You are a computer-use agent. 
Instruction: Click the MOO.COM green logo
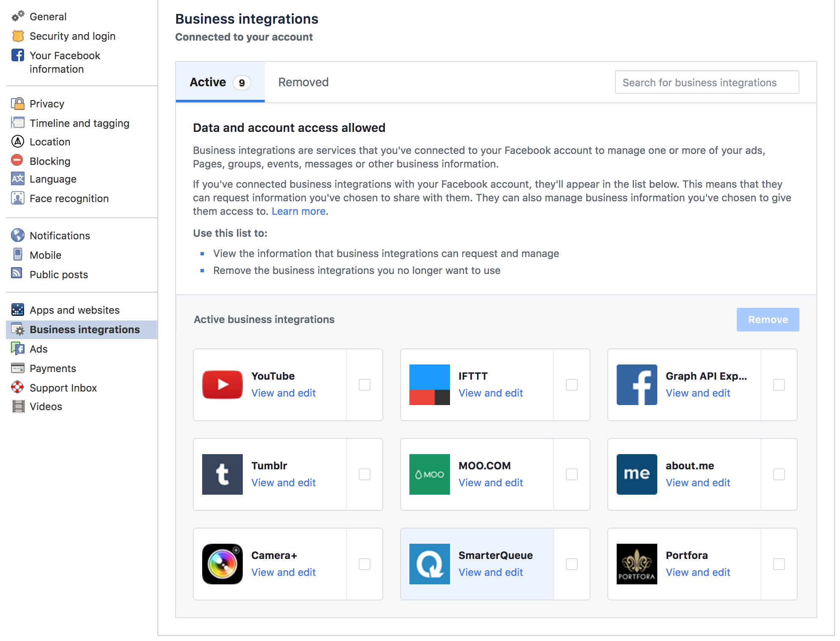[x=429, y=474]
